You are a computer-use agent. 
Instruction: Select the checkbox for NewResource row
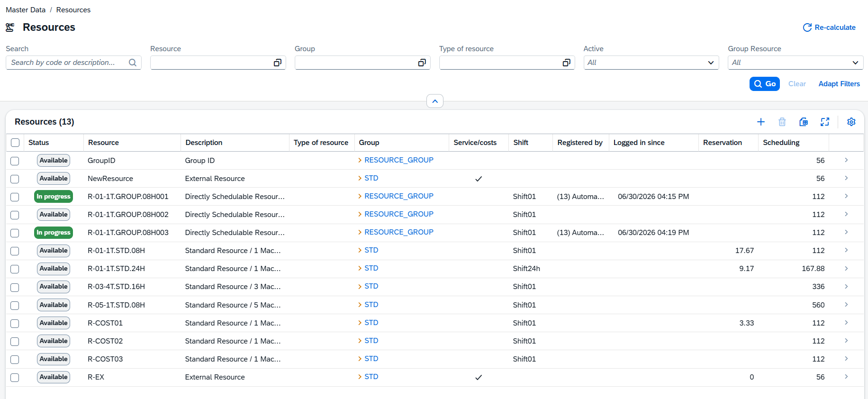click(x=15, y=179)
